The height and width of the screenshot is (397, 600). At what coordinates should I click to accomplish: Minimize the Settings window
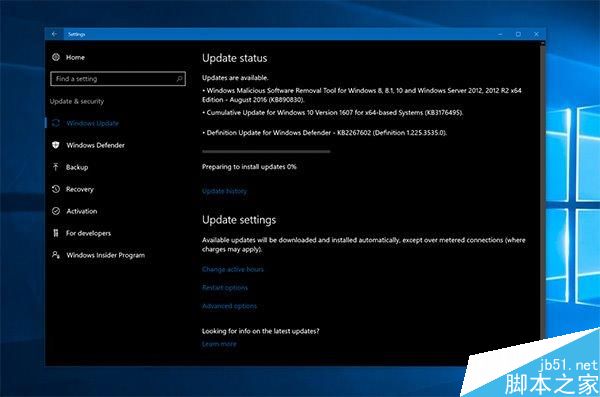click(500, 34)
